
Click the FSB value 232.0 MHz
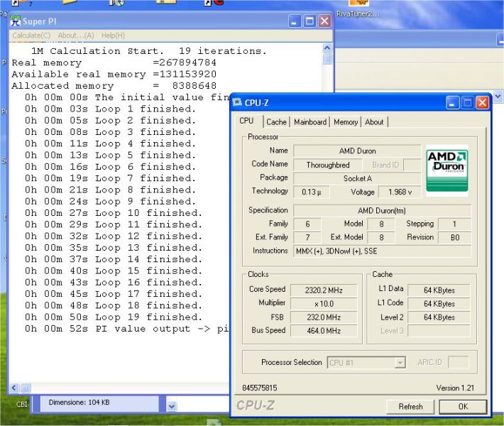(x=324, y=317)
